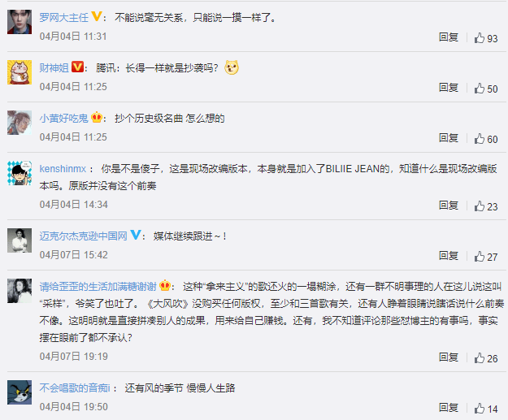Like 不会唱歌的音痴i's comment
Image resolution: width=508 pixels, height=420 pixels.
(485, 409)
